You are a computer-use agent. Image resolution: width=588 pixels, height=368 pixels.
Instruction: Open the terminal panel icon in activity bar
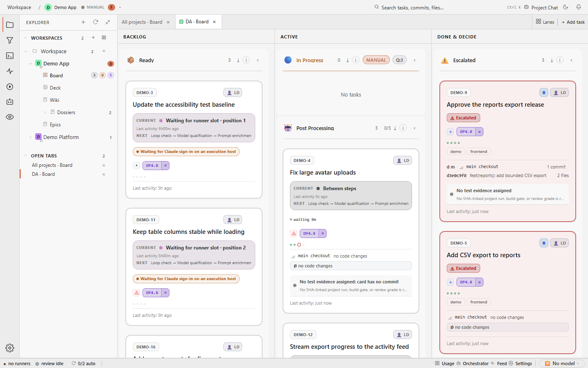coord(10,56)
